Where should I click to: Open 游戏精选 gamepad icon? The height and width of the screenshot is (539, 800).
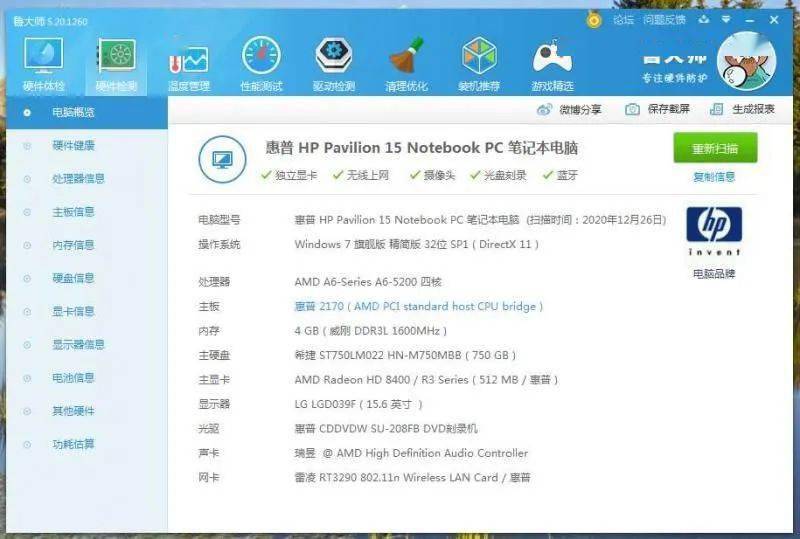tap(552, 64)
